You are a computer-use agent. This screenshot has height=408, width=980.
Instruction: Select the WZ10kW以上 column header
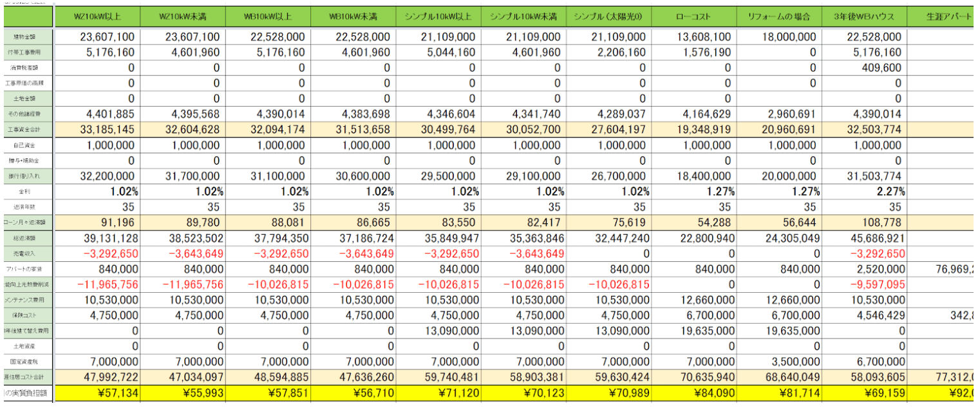[96, 16]
